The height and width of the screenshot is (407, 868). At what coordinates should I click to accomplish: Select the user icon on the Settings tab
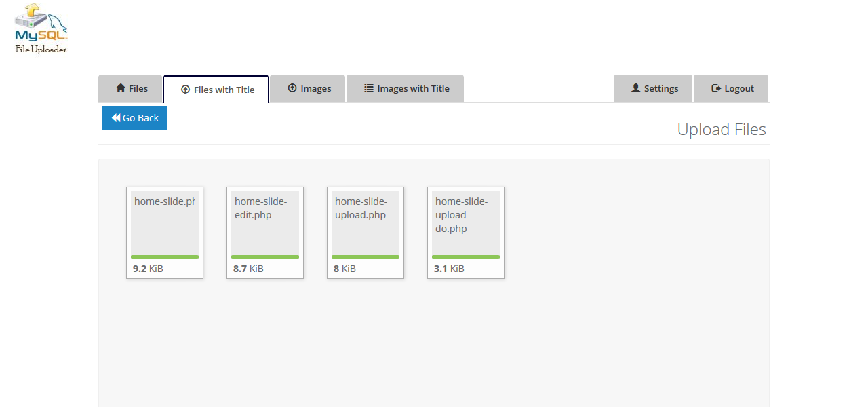pos(635,88)
